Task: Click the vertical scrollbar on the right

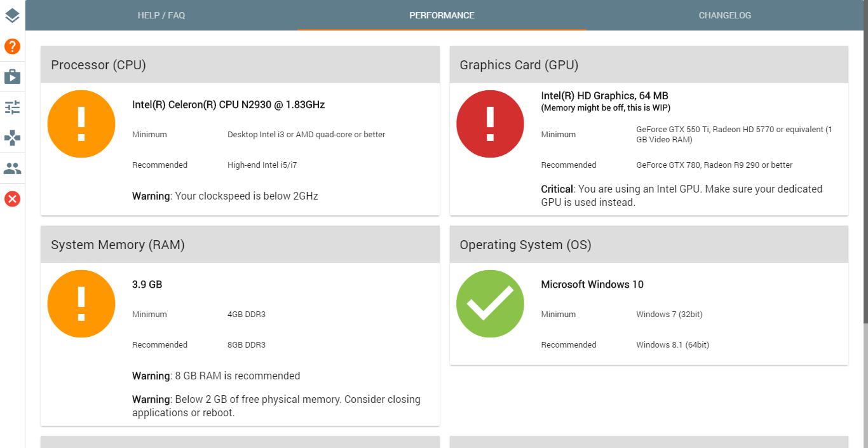Action: point(864,191)
